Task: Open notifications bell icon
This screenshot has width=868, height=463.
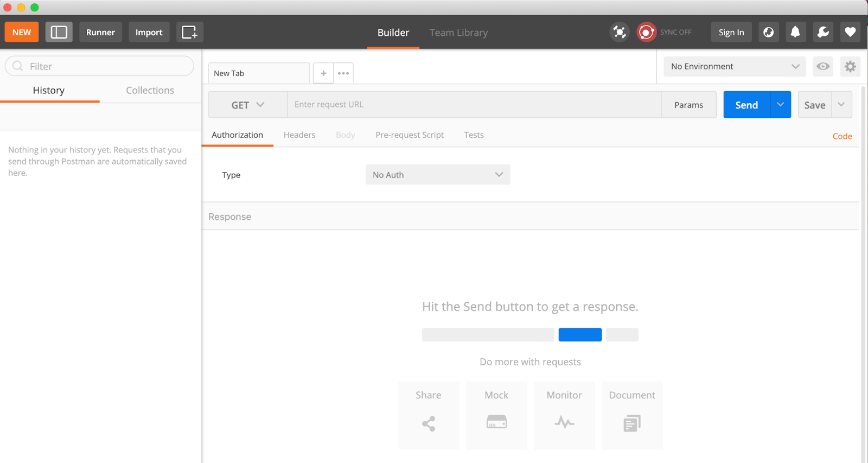Action: [x=795, y=32]
